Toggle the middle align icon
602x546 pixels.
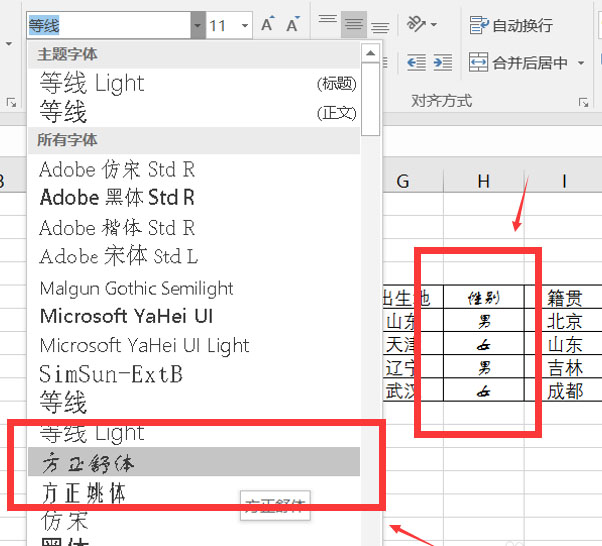[354, 24]
